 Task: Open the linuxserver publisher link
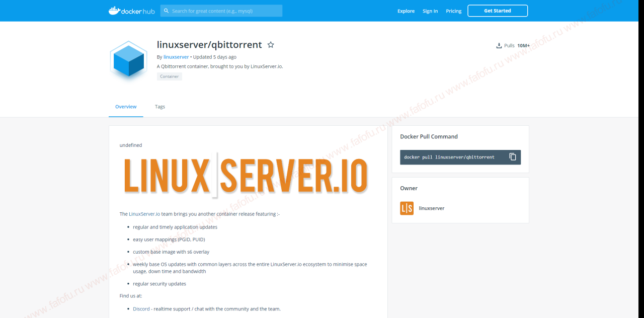point(176,57)
